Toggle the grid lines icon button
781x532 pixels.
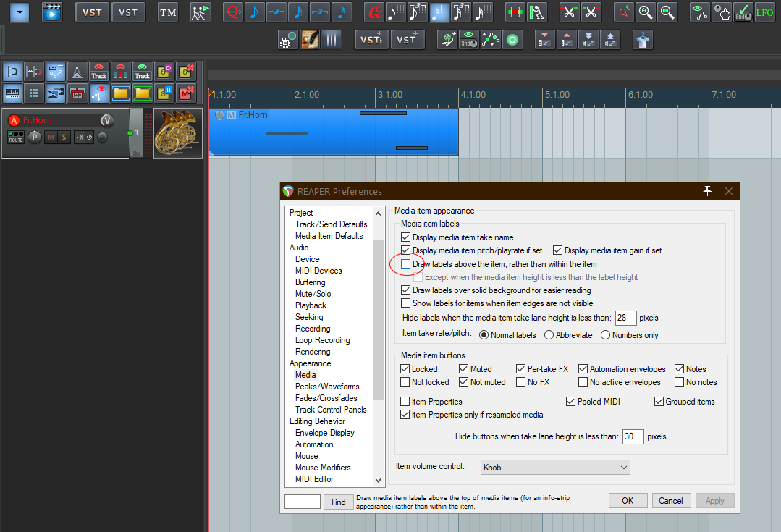33,93
